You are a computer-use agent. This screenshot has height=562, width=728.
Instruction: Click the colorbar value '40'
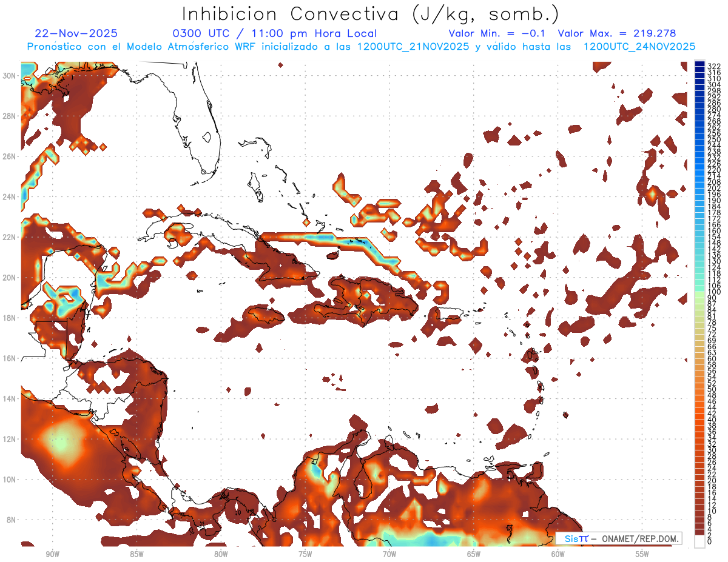(712, 420)
